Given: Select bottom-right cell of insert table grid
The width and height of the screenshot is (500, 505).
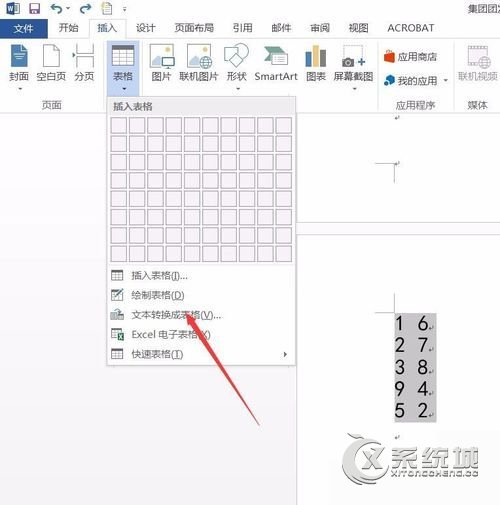Looking at the screenshot, I should [284, 254].
